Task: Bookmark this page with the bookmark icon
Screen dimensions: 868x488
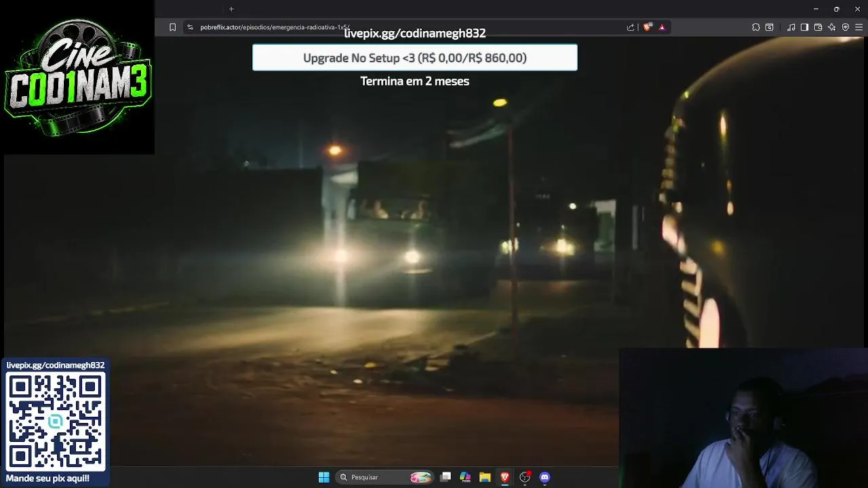Action: (172, 27)
